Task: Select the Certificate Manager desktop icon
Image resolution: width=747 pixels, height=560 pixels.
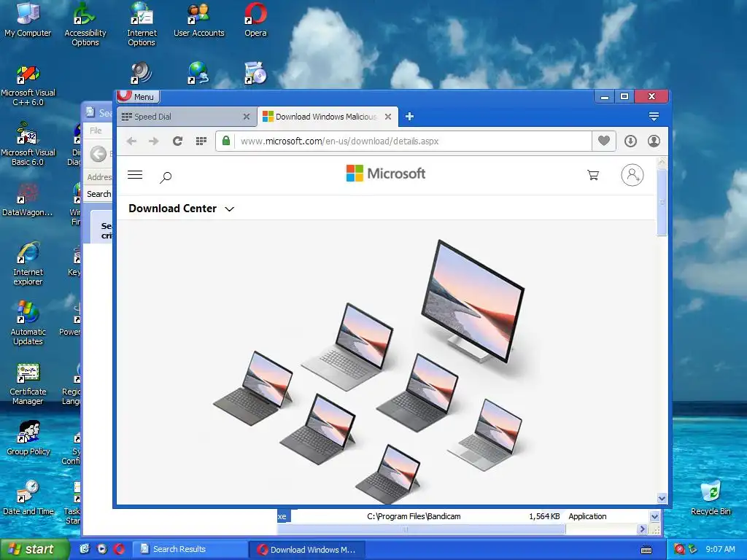Action: point(28,384)
